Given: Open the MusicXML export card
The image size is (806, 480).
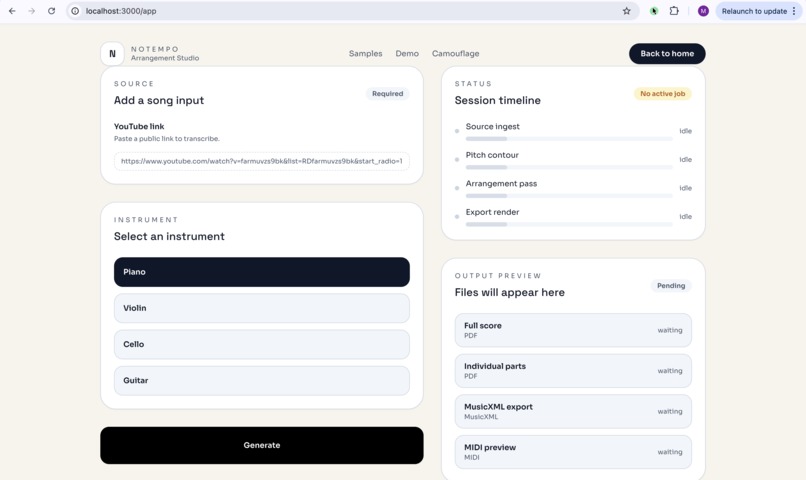Looking at the screenshot, I should point(573,411).
